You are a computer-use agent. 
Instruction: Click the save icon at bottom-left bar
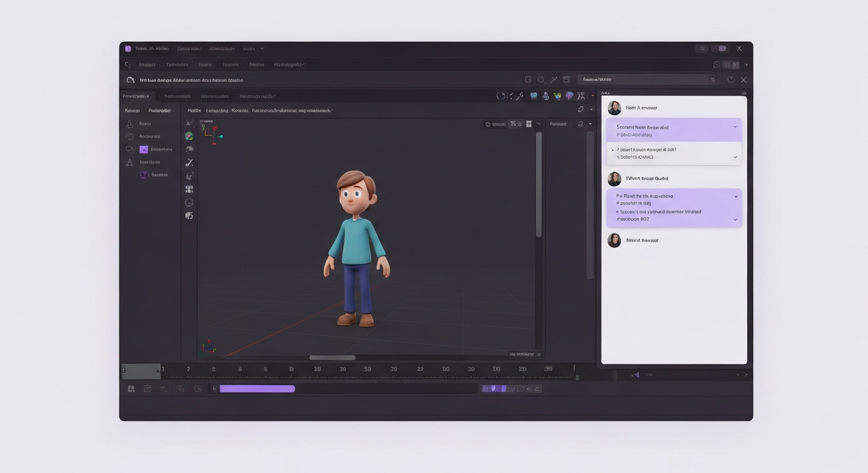(x=131, y=389)
